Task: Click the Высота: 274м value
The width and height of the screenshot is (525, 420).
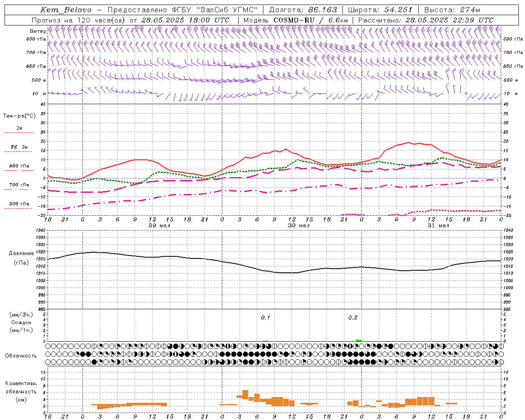Action: [x=452, y=10]
